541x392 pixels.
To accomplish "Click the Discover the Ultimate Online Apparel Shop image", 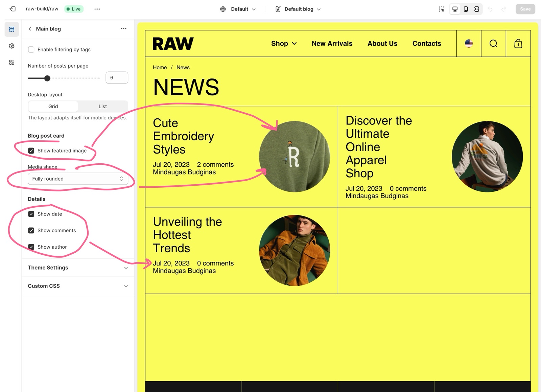I will pos(487,157).
